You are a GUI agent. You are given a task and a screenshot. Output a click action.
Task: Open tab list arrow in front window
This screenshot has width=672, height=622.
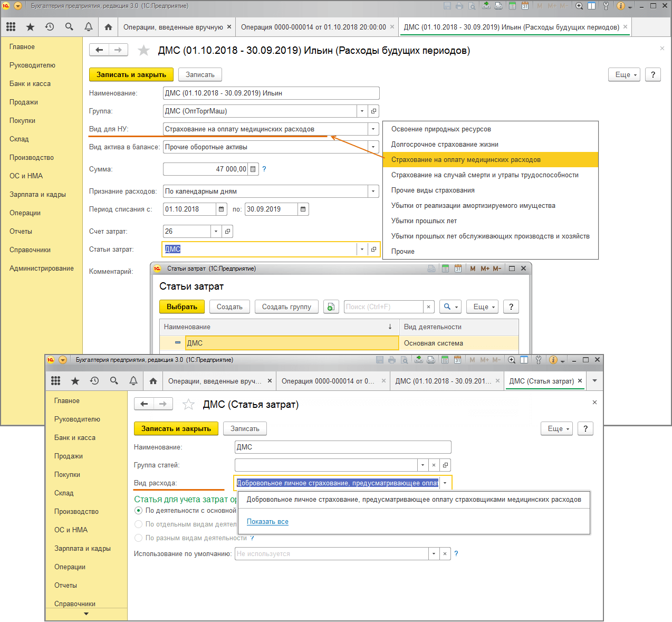pyautogui.click(x=595, y=381)
